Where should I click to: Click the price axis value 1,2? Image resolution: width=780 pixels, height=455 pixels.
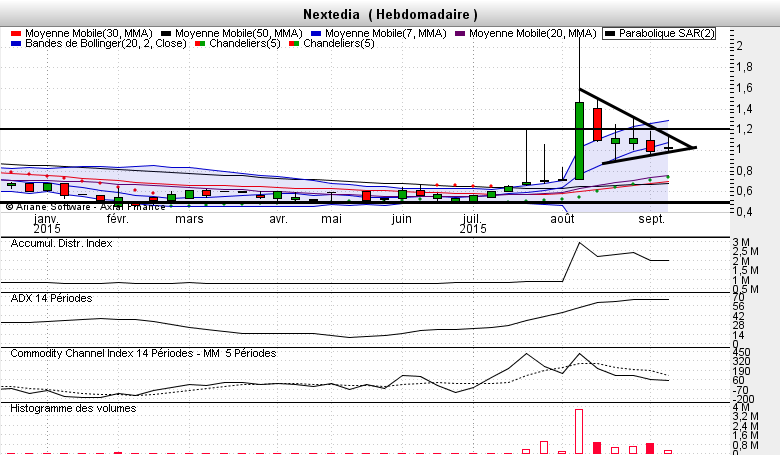(x=745, y=129)
